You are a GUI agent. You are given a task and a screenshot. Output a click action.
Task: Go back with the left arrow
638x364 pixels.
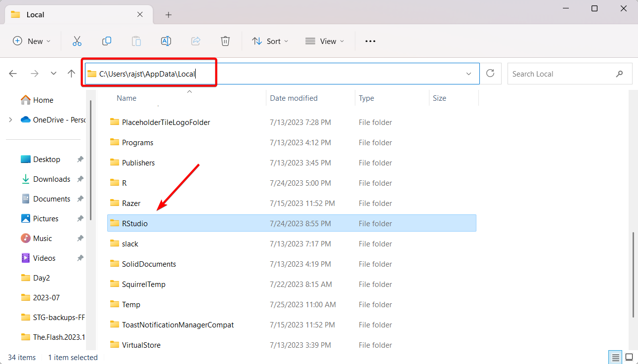click(x=13, y=74)
